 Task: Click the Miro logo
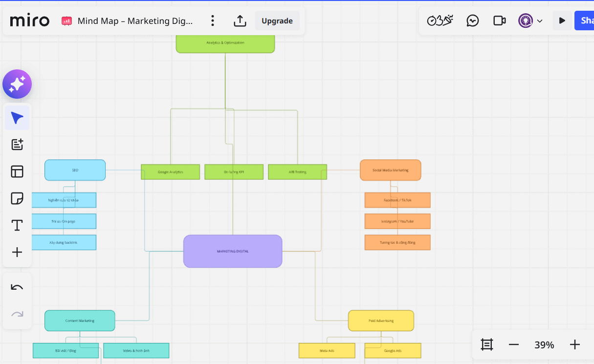pyautogui.click(x=30, y=21)
